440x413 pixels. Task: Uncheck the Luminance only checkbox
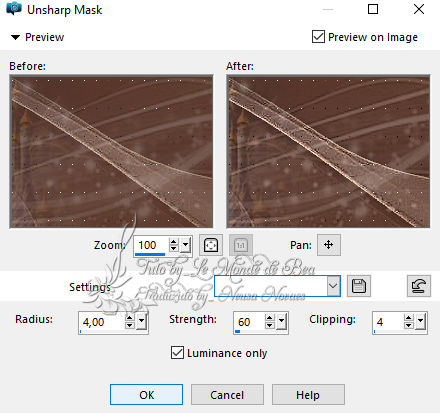click(177, 353)
